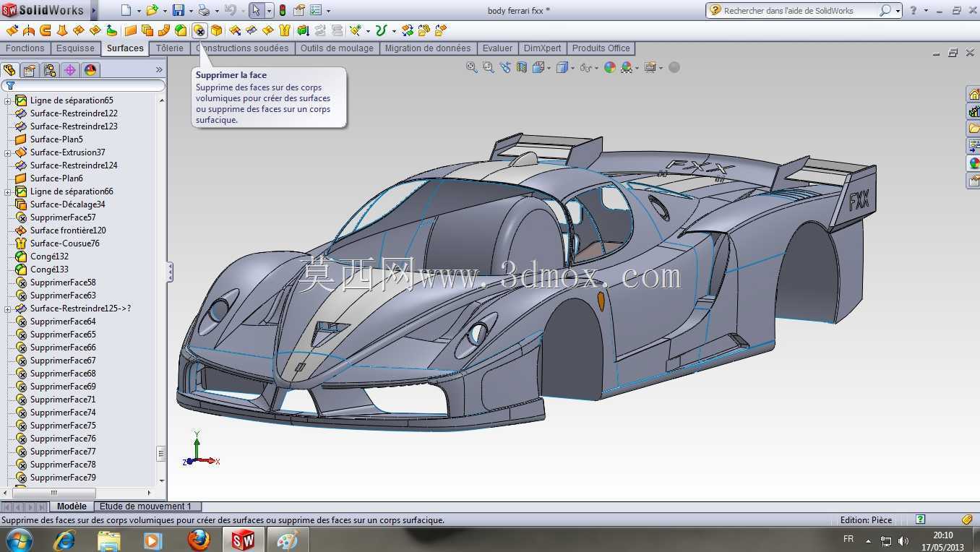Click the Delete Face (Supprimer la face) tool
This screenshot has width=980, height=552.
199,30
